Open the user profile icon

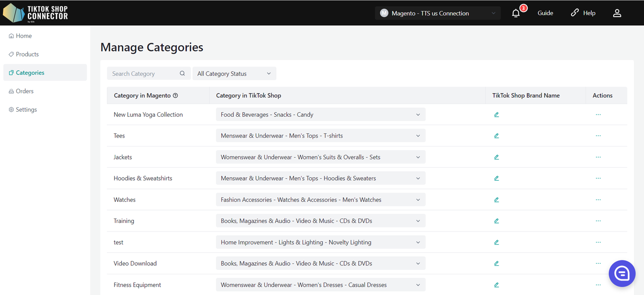tap(617, 14)
